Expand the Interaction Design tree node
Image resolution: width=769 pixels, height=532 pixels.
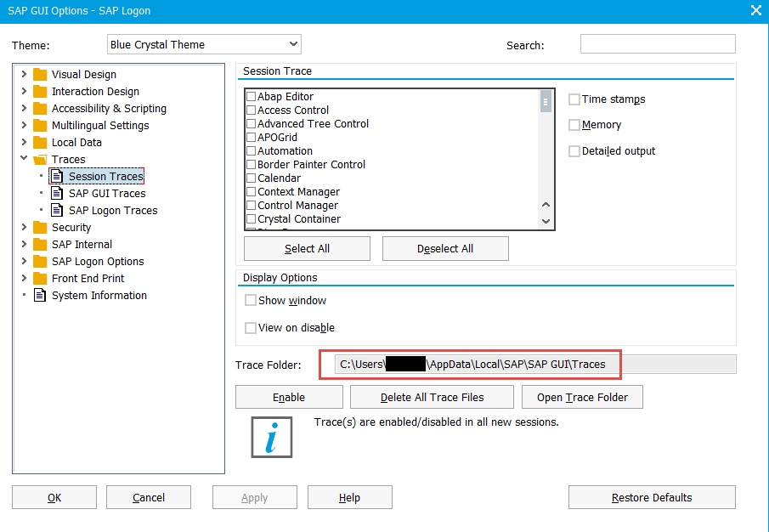pyautogui.click(x=24, y=92)
